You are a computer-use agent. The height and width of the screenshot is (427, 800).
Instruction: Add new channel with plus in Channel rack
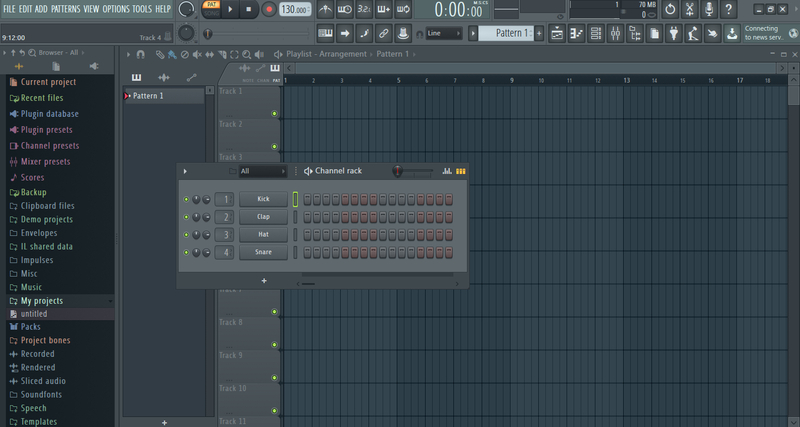tap(264, 281)
